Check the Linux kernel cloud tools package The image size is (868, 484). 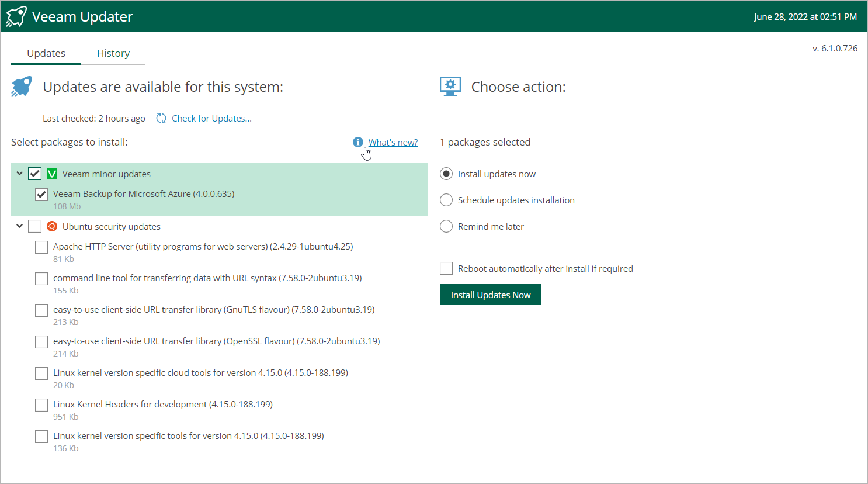41,374
